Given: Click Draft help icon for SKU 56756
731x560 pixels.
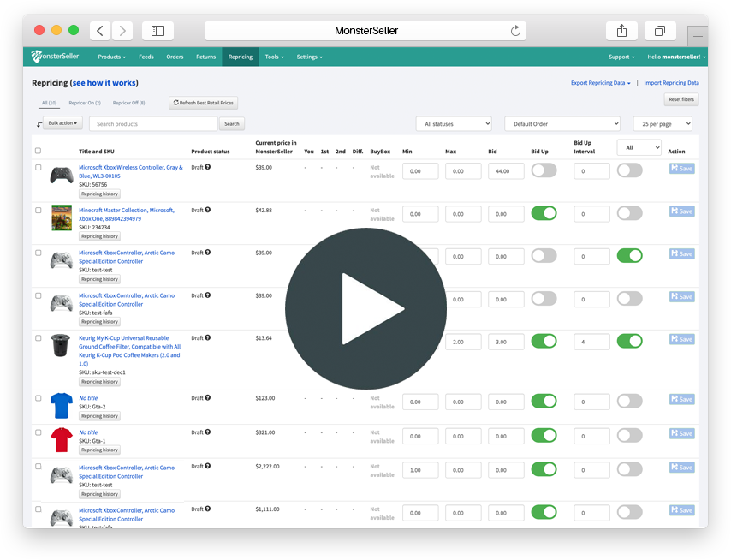Looking at the screenshot, I should tap(208, 167).
